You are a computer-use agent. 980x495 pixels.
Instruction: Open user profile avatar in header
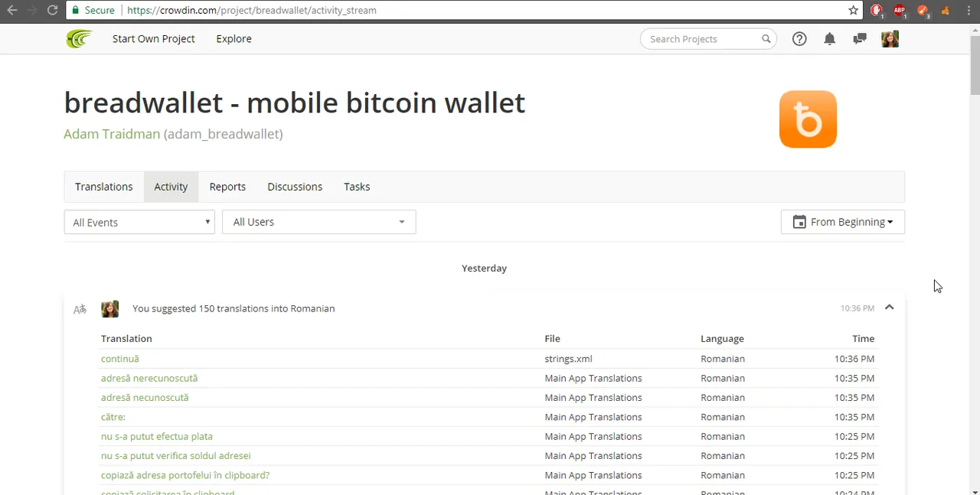coord(890,39)
